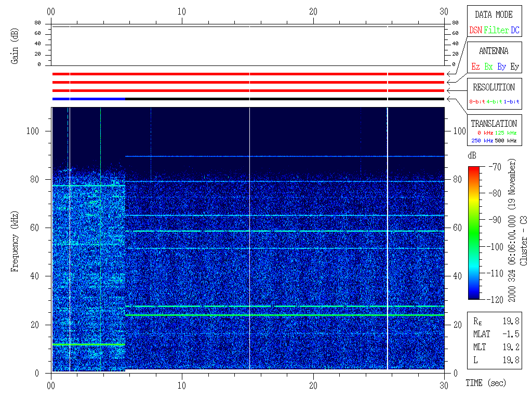Click the 4-bit resolution label
532x399 pixels.
pyautogui.click(x=495, y=102)
